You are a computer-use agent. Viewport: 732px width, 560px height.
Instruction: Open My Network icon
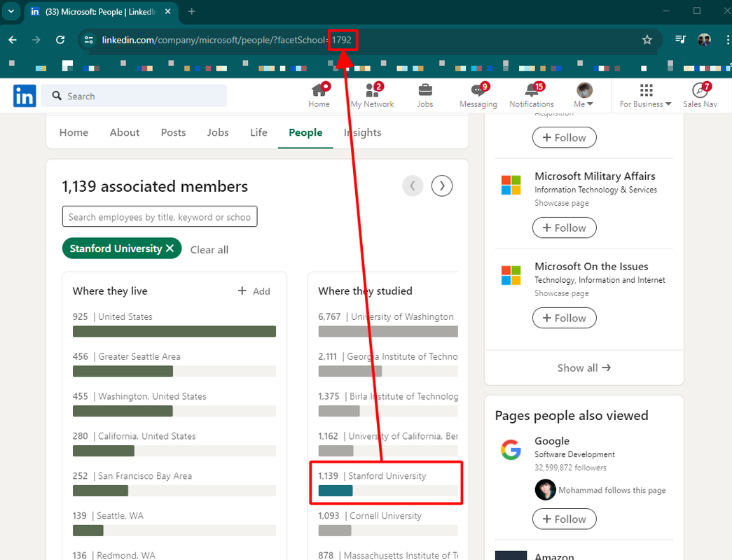pos(372,90)
